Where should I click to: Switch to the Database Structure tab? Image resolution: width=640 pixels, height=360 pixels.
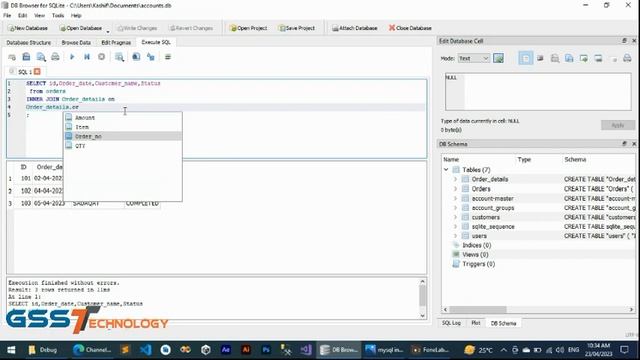coord(29,42)
